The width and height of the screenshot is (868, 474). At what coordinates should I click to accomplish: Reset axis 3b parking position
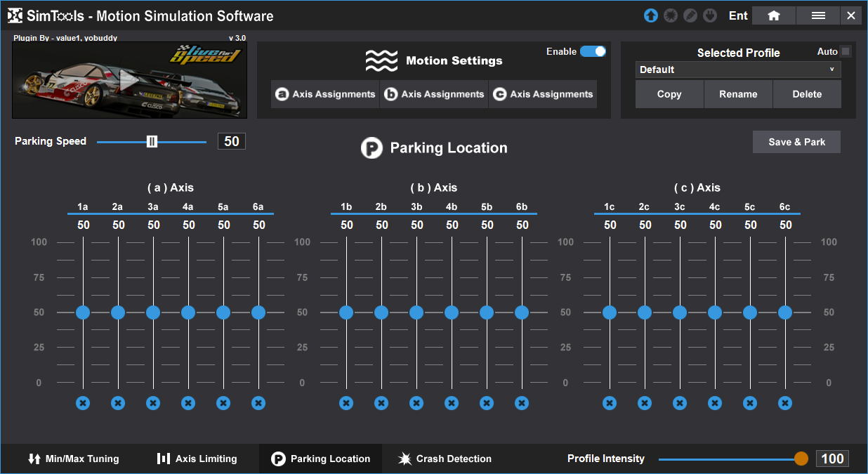(416, 403)
